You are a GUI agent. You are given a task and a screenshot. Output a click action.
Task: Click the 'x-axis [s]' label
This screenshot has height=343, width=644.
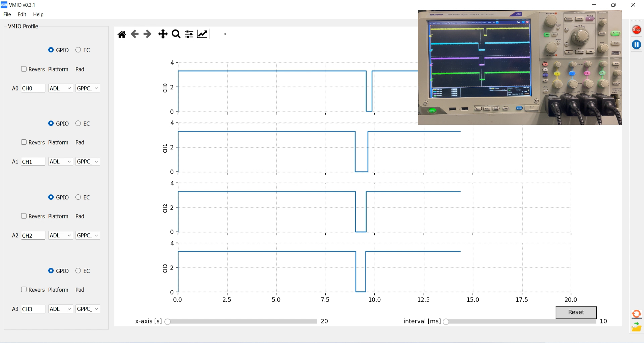[x=149, y=321]
